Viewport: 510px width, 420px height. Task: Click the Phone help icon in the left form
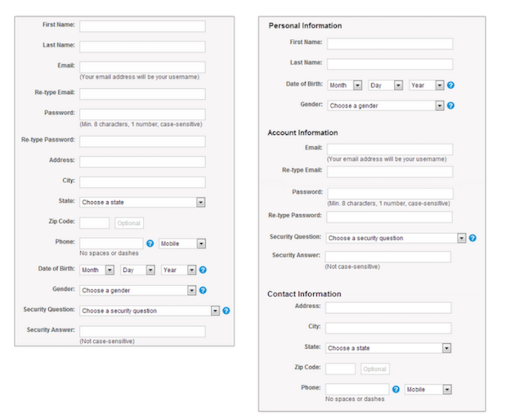[x=150, y=243]
